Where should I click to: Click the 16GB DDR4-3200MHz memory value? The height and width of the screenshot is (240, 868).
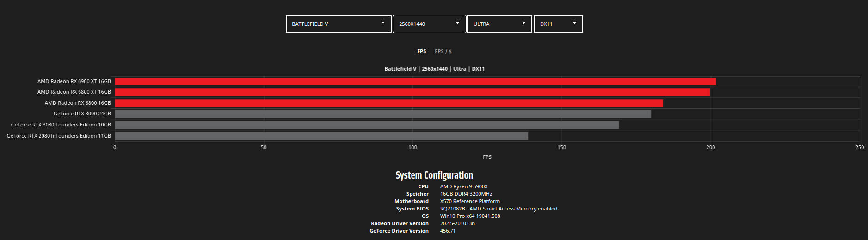466,194
